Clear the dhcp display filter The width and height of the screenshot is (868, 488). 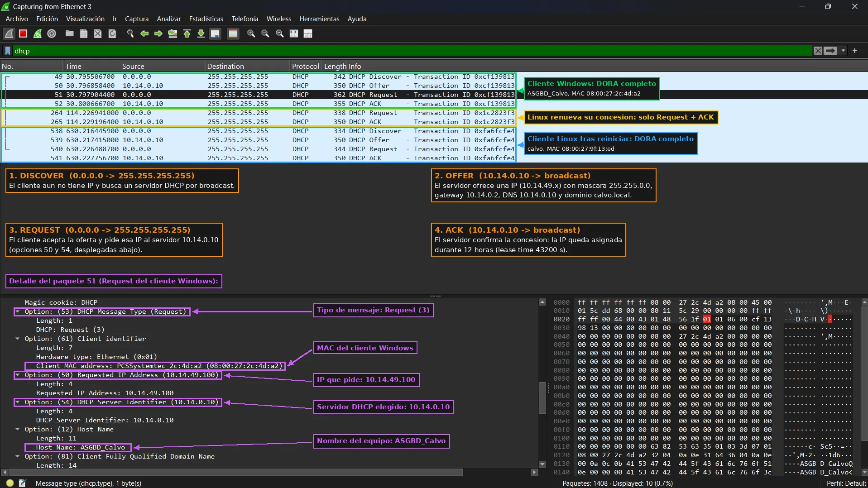(x=818, y=51)
